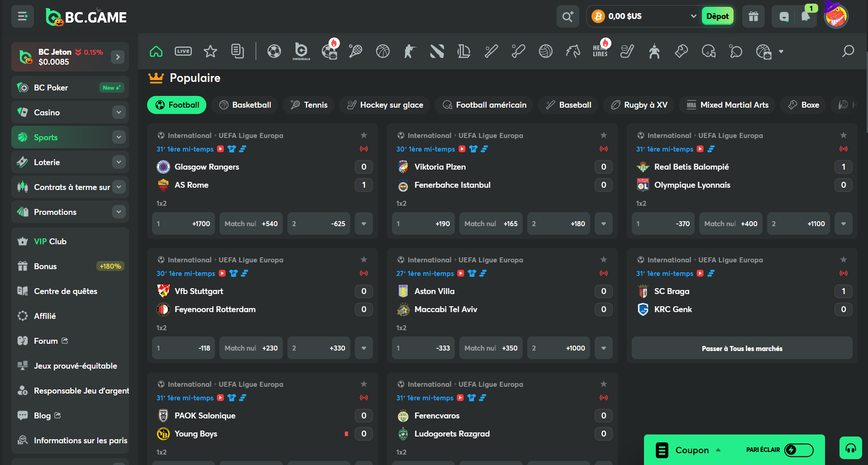
Task: Toggle the Pari Éclair switch
Action: point(799,450)
